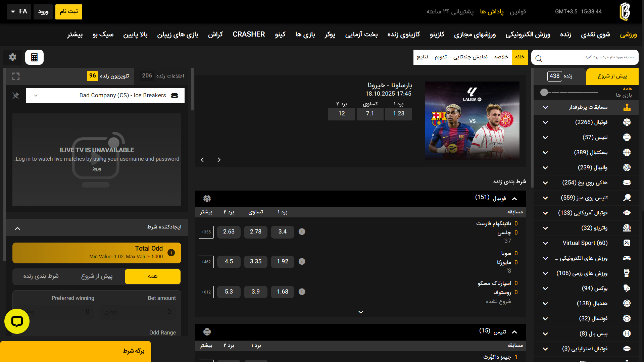This screenshot has width=644, height=362.
Task: Click the search magnifier icon
Action: pyautogui.click(x=539, y=59)
